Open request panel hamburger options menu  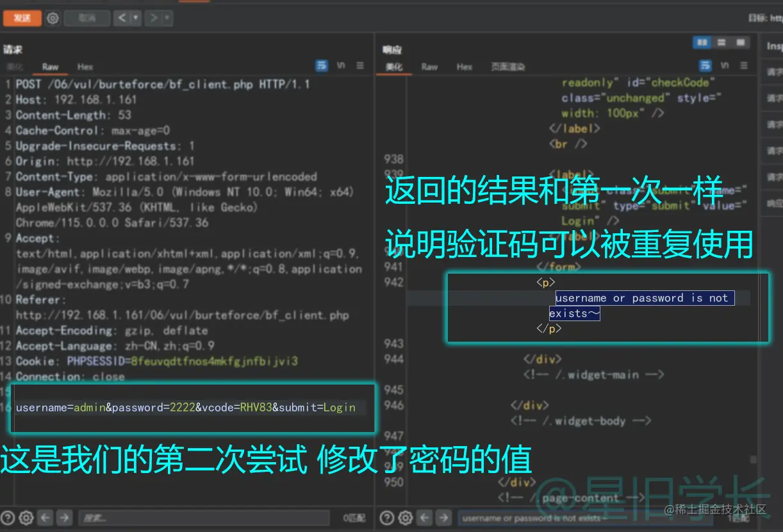pyautogui.click(x=360, y=65)
